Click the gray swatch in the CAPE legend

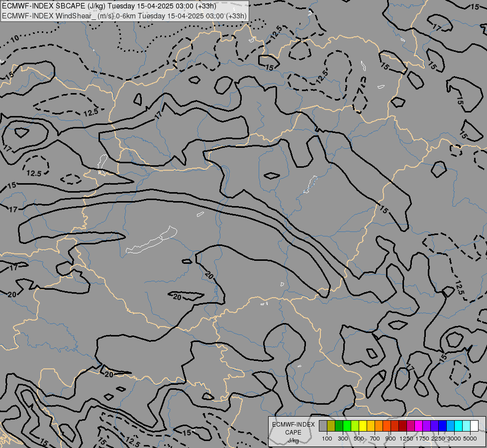click(x=323, y=426)
